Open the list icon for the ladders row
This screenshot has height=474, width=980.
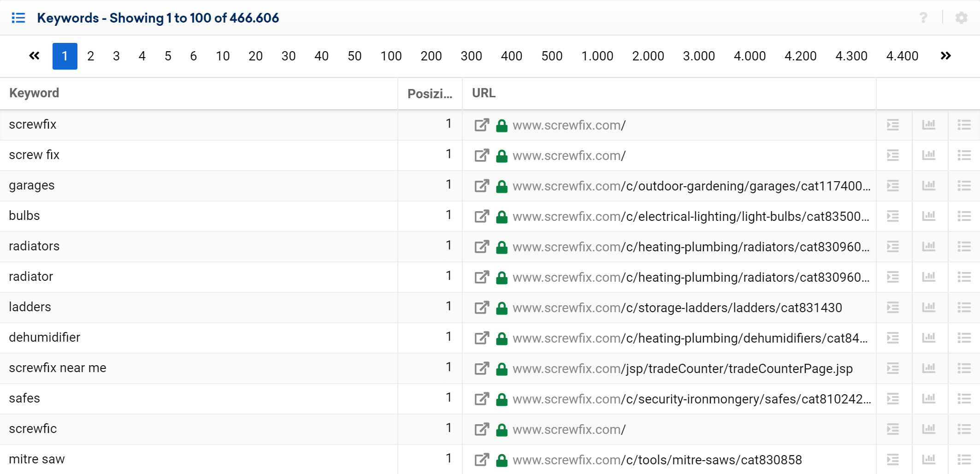point(964,308)
